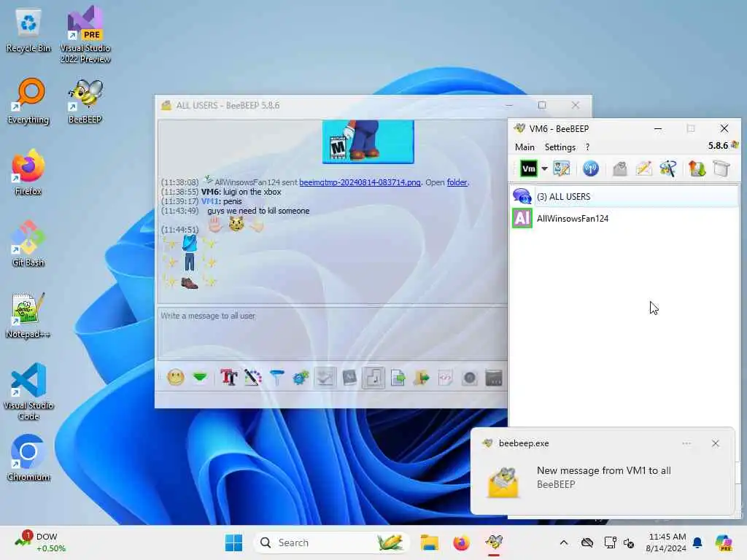Click the Mario image thumbnail in chat
747x560 pixels.
(368, 141)
